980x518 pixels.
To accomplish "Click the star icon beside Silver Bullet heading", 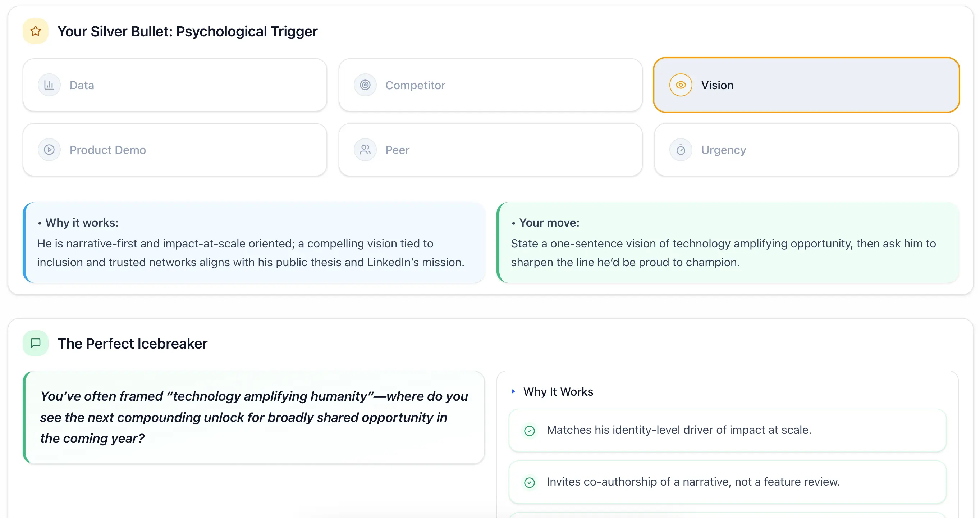I will click(35, 31).
